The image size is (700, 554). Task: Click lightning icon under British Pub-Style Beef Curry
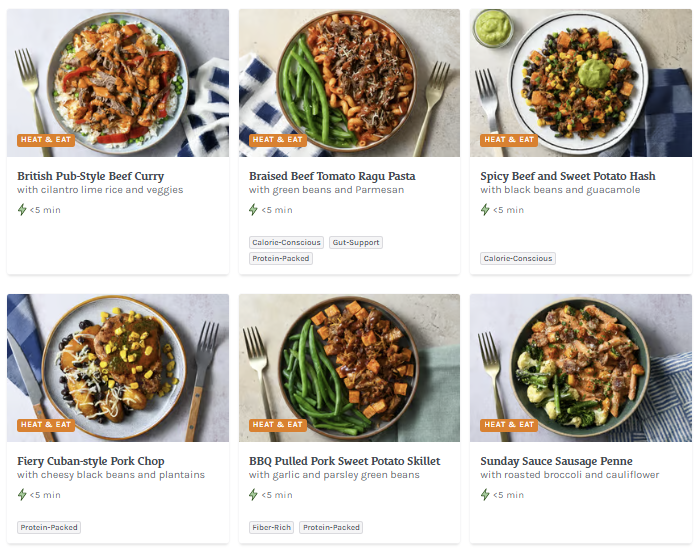point(22,210)
